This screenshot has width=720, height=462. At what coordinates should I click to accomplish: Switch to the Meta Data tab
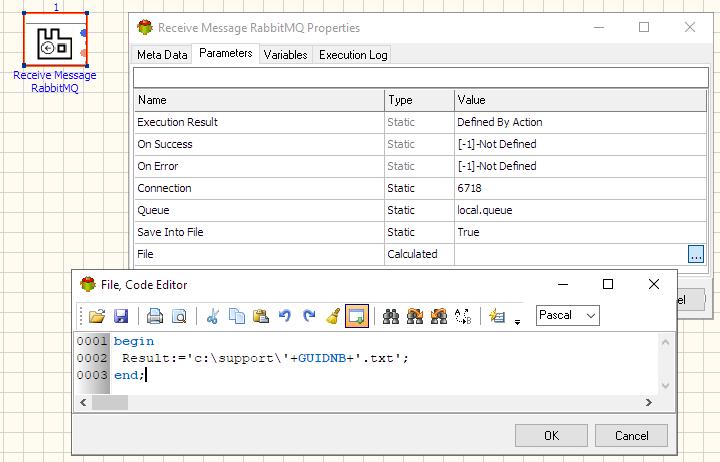pyautogui.click(x=162, y=55)
